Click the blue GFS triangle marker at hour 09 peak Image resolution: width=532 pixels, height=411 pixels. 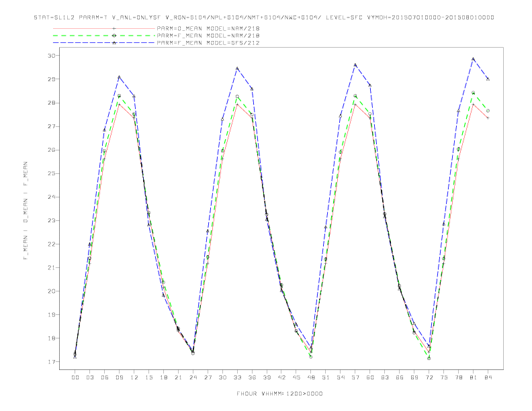point(119,77)
